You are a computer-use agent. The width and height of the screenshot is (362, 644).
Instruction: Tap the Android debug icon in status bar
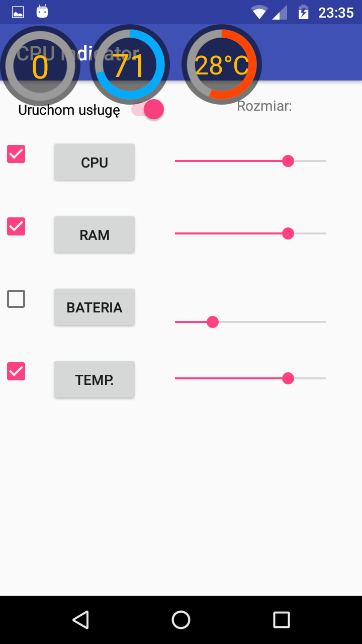42,12
